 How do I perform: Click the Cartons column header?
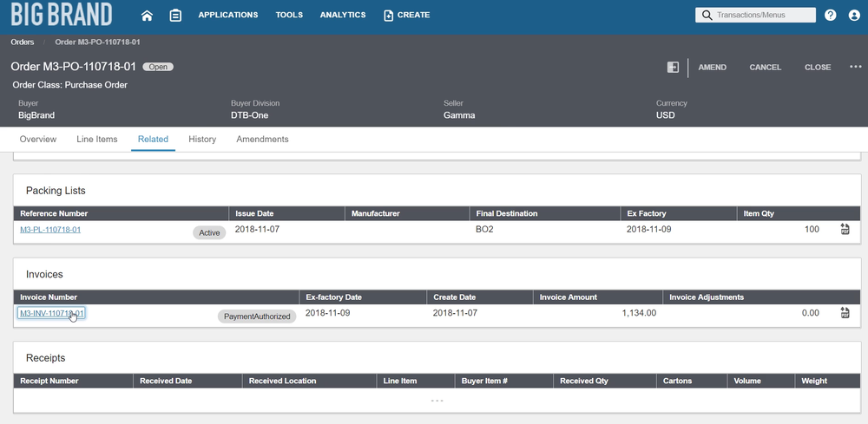692,381
